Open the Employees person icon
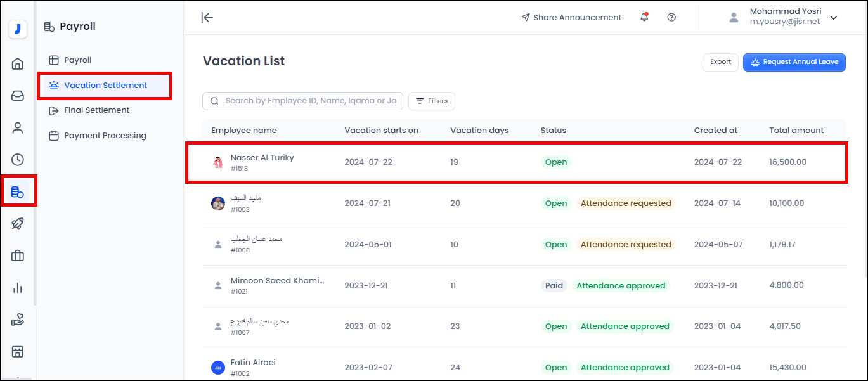The height and width of the screenshot is (381, 868). (18, 128)
